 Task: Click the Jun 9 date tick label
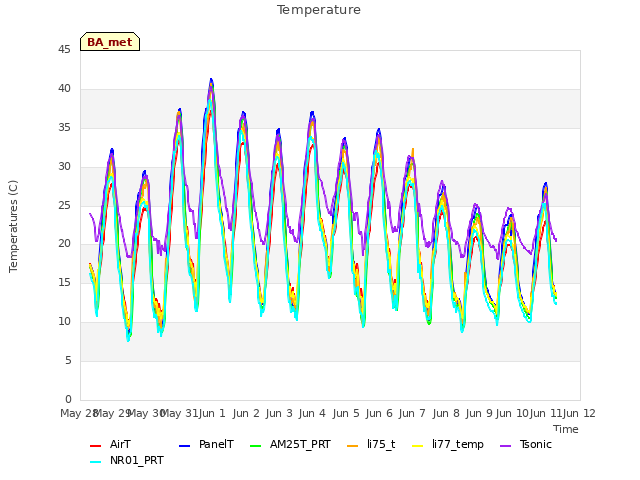tap(479, 413)
